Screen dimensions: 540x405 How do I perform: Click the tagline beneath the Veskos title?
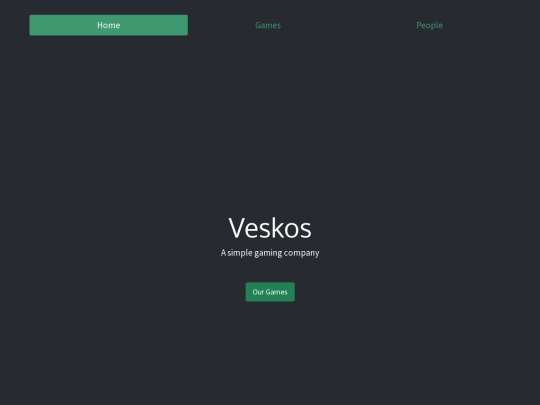pos(270,253)
